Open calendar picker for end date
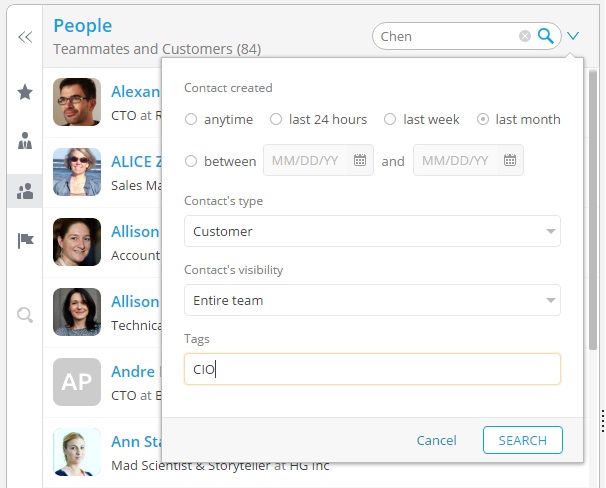The width and height of the screenshot is (606, 488). (x=509, y=160)
